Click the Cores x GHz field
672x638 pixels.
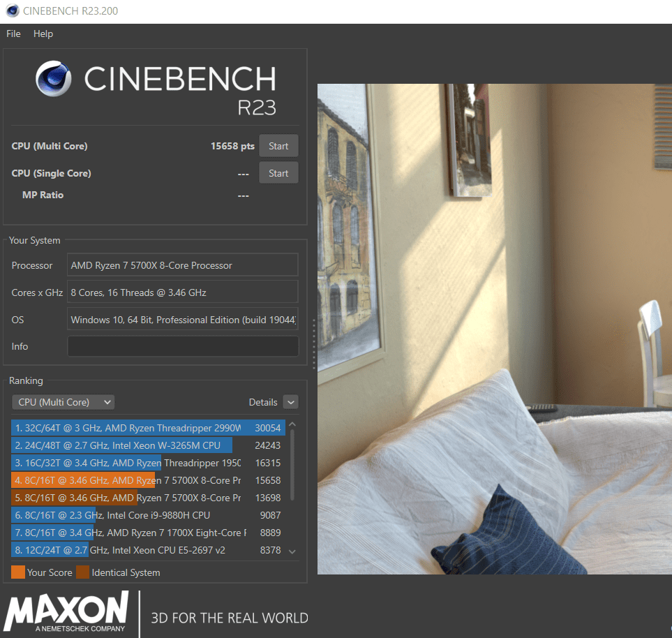183,292
